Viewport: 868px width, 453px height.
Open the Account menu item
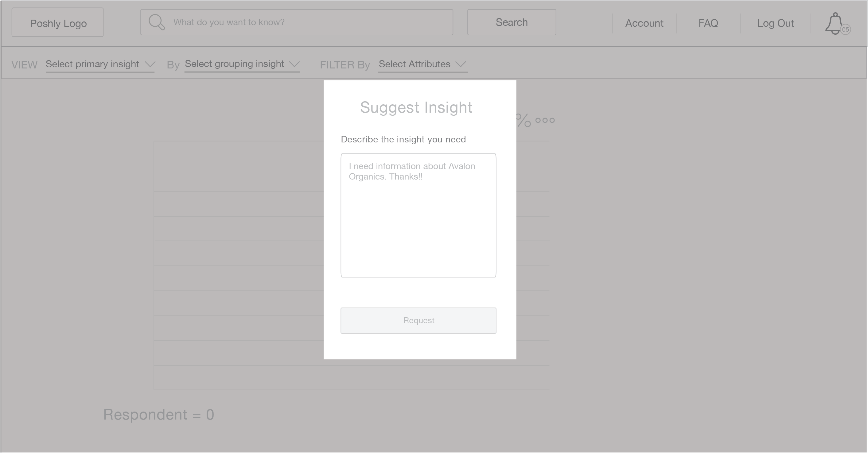pyautogui.click(x=644, y=23)
